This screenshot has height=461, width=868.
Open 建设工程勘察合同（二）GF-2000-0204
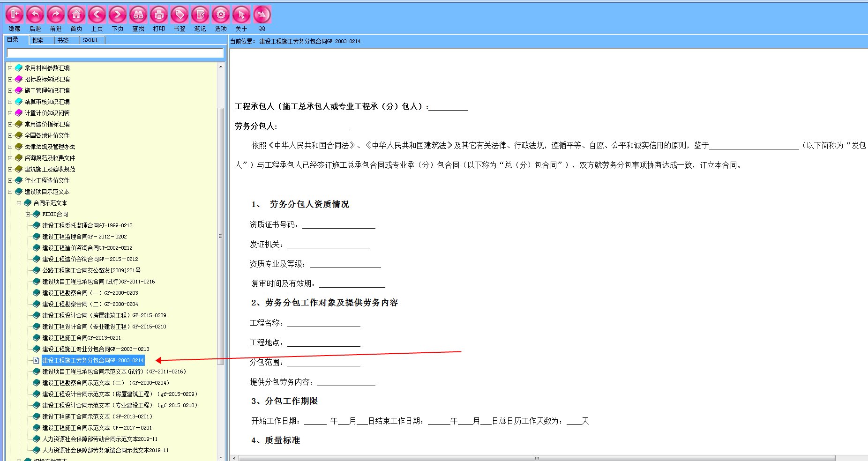[90, 304]
